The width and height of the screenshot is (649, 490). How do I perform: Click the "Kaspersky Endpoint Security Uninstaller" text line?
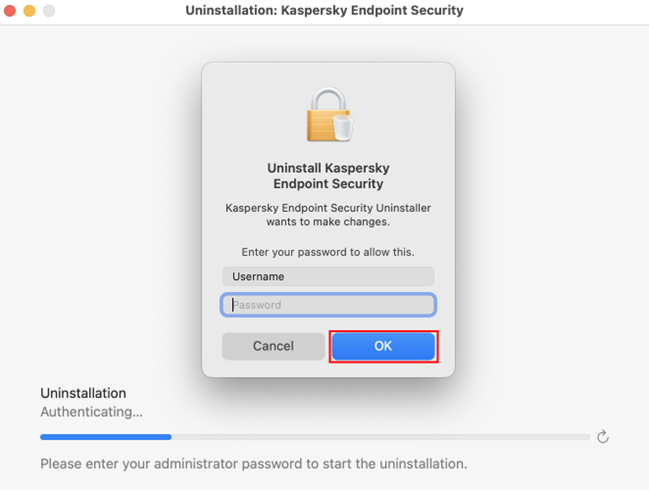(328, 208)
